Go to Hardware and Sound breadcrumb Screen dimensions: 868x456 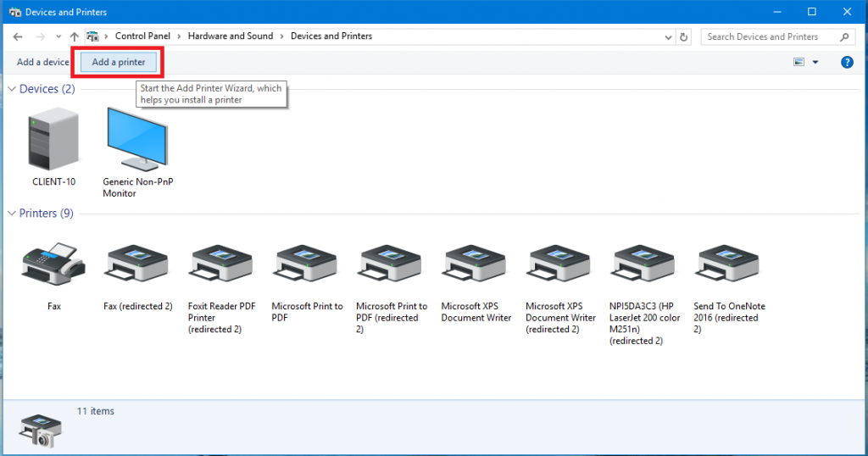click(231, 36)
